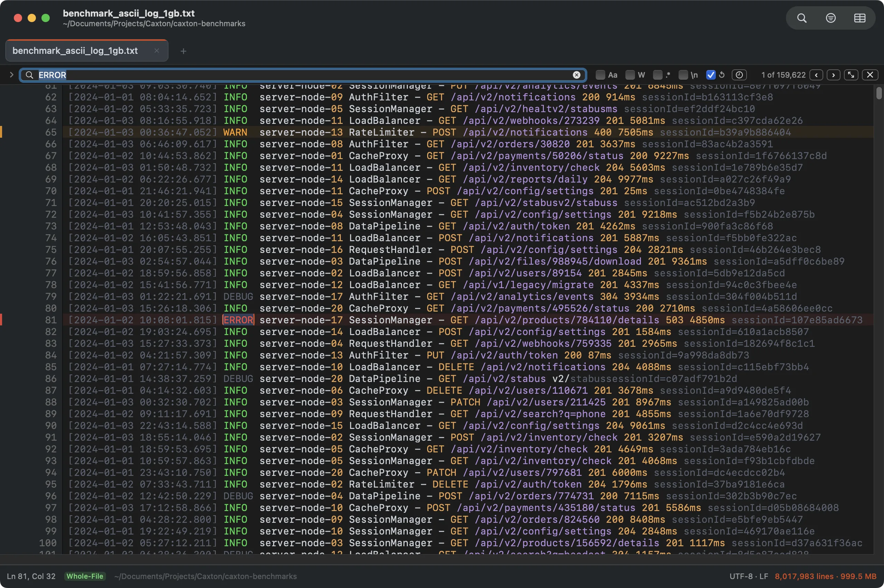
Task: Click the filter lines toolbar icon
Action: click(x=831, y=18)
